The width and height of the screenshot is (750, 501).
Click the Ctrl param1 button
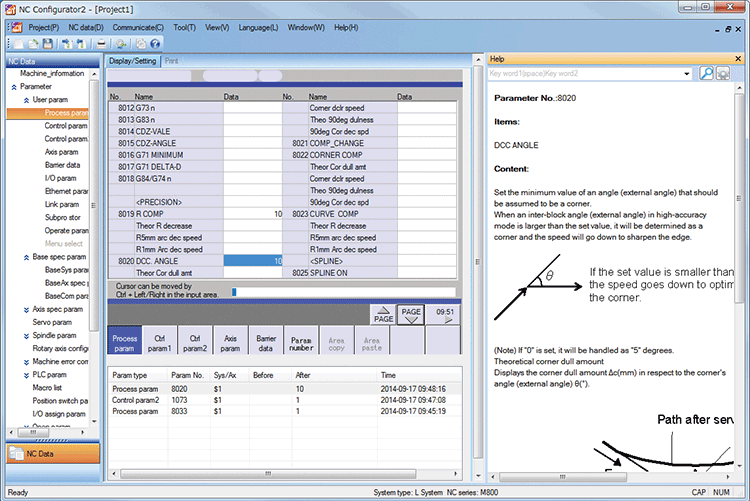162,343
